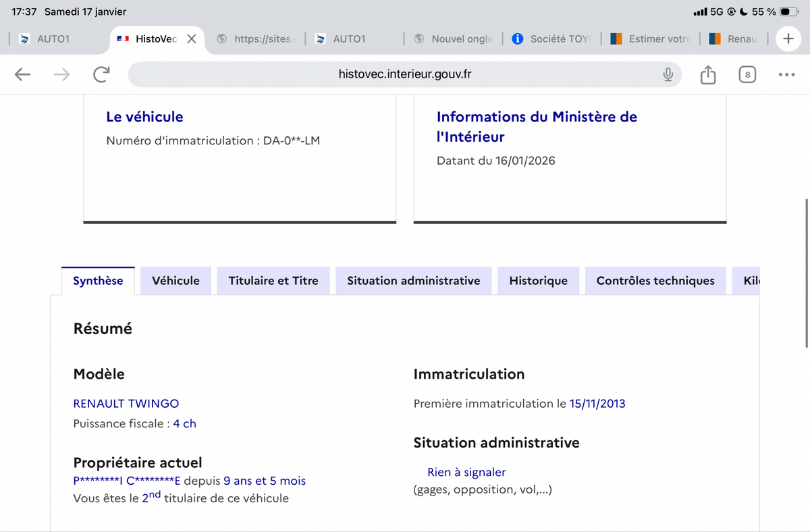Show open tabs counter button
This screenshot has height=532, width=810.
(747, 74)
